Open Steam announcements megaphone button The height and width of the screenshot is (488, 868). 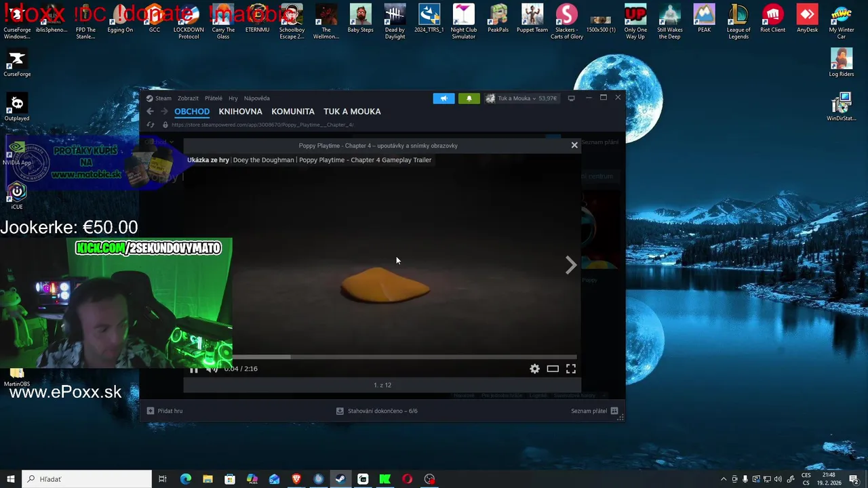coord(444,98)
